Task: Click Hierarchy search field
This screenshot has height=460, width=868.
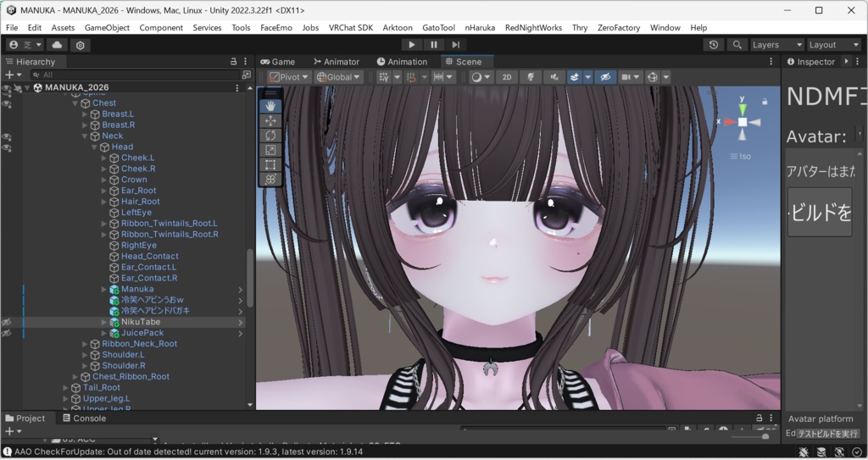Action: (x=136, y=75)
